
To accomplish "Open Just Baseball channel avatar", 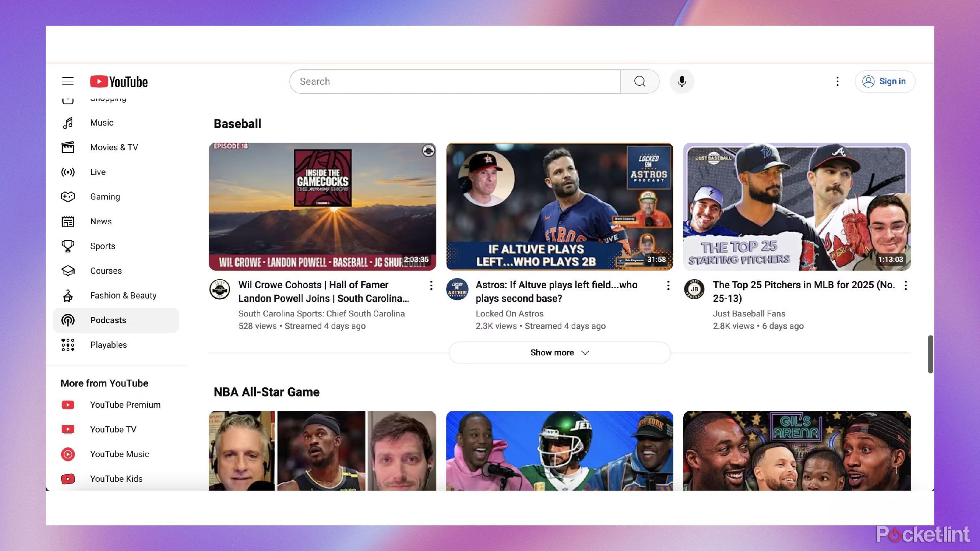I will (x=694, y=289).
